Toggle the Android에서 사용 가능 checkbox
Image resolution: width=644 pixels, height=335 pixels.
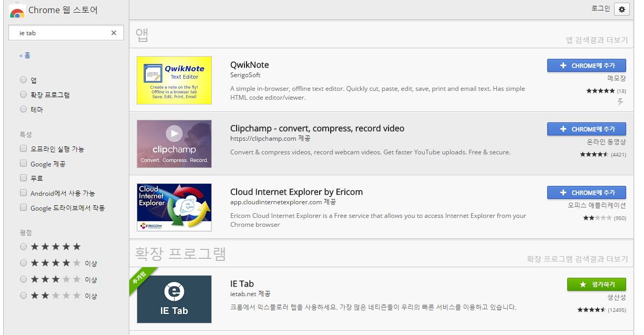pyautogui.click(x=23, y=193)
